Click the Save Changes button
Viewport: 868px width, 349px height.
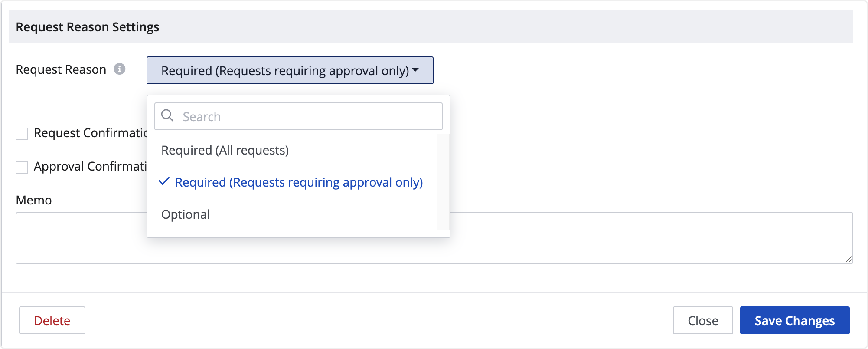[794, 320]
